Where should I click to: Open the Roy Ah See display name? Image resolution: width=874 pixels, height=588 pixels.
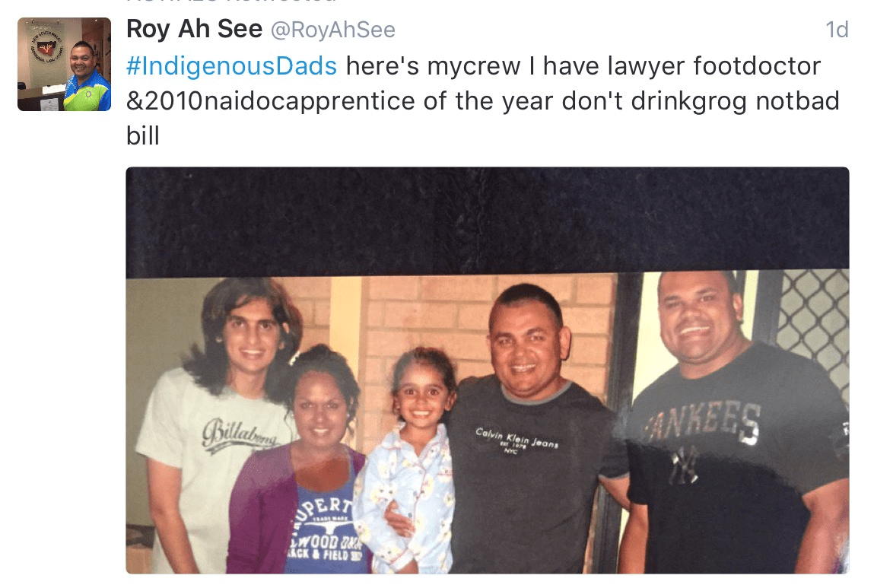194,29
